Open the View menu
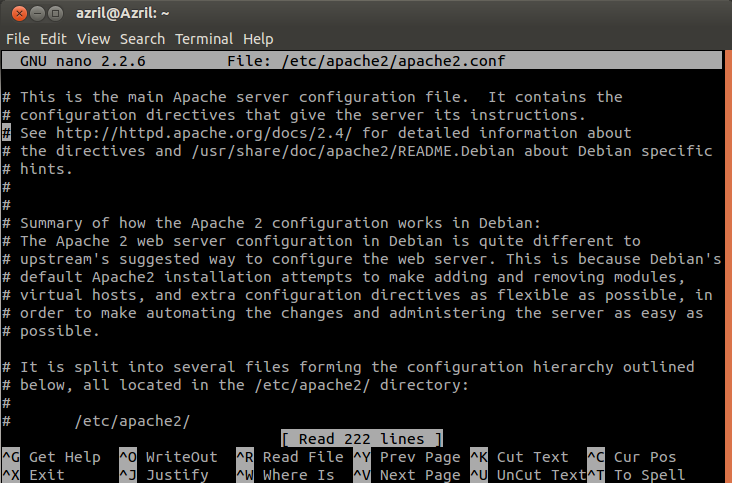Image resolution: width=732 pixels, height=483 pixels. [93, 39]
